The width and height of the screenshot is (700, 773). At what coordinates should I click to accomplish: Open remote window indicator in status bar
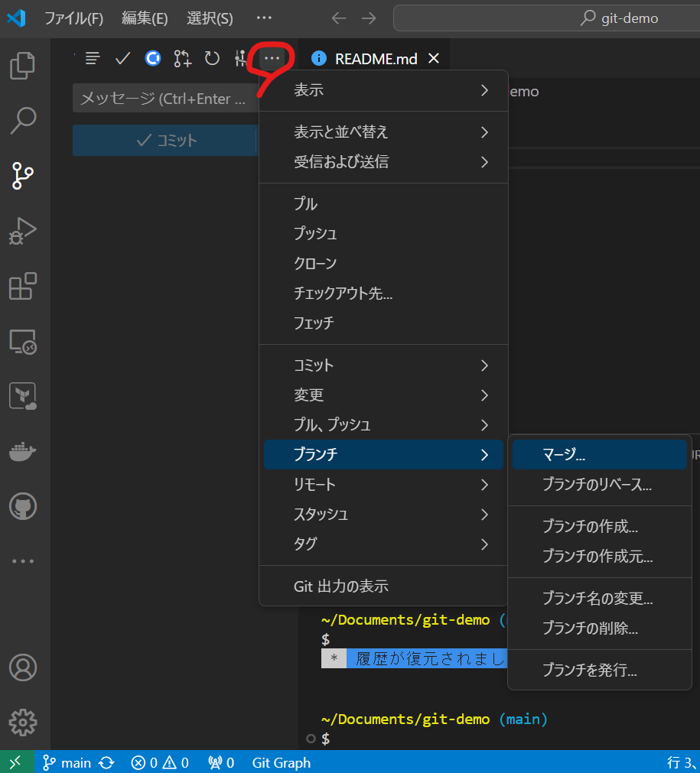(x=17, y=762)
